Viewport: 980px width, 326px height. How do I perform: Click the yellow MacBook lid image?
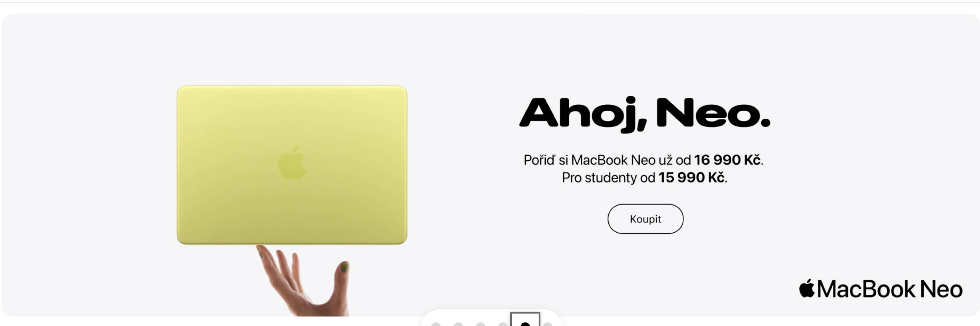coord(292,165)
